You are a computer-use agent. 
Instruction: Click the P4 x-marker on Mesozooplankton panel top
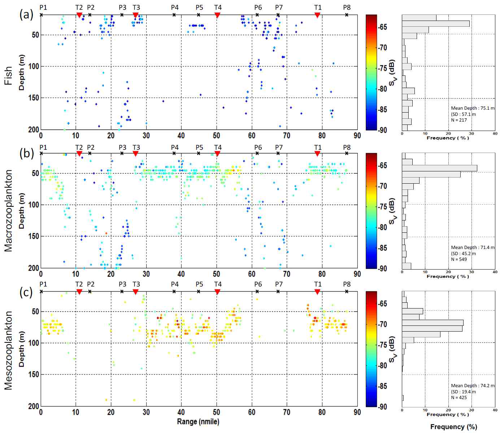pos(174,292)
